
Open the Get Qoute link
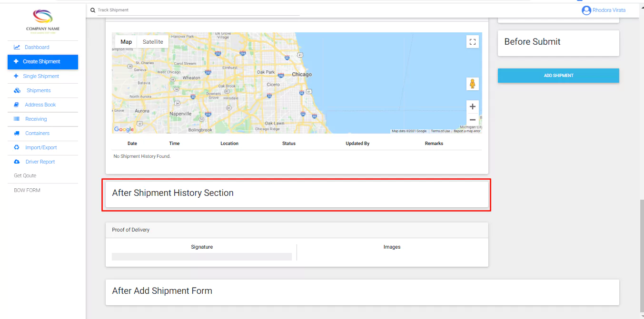click(x=25, y=176)
